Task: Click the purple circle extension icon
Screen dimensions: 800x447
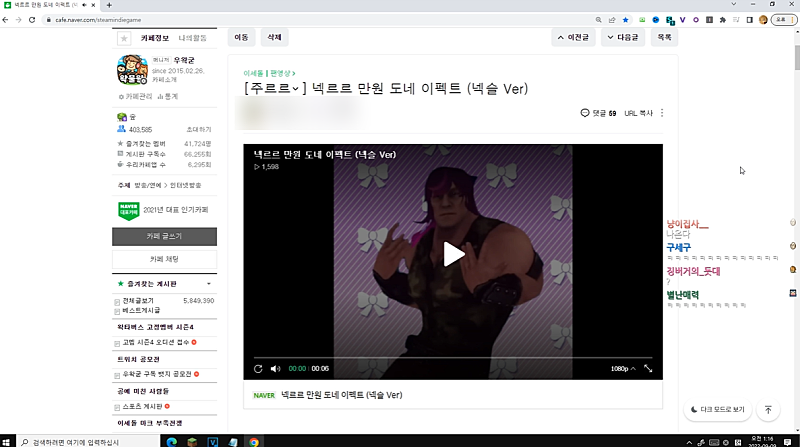Action: pos(696,20)
